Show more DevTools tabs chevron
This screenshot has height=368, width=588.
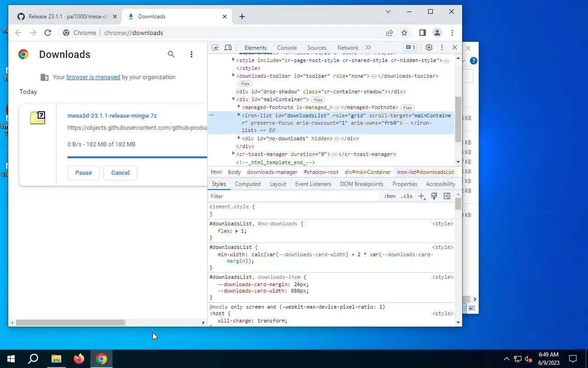[x=368, y=47]
